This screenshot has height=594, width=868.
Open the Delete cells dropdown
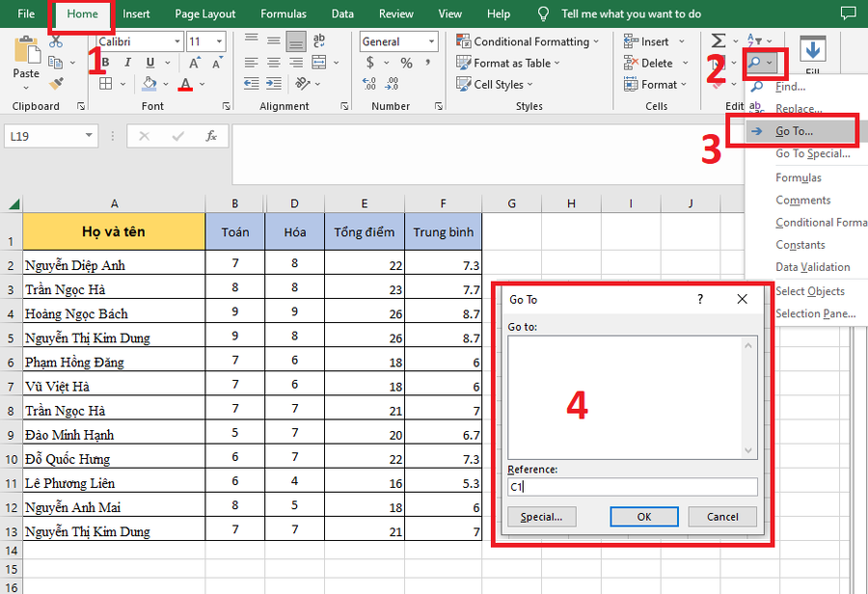(686, 63)
